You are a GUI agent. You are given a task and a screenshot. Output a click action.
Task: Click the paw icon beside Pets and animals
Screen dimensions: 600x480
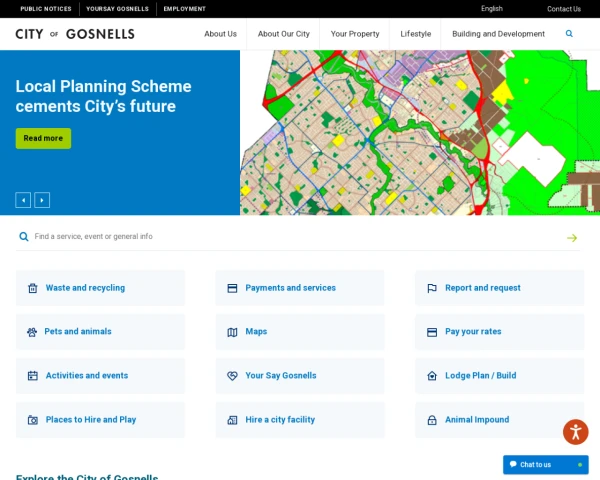click(x=32, y=332)
